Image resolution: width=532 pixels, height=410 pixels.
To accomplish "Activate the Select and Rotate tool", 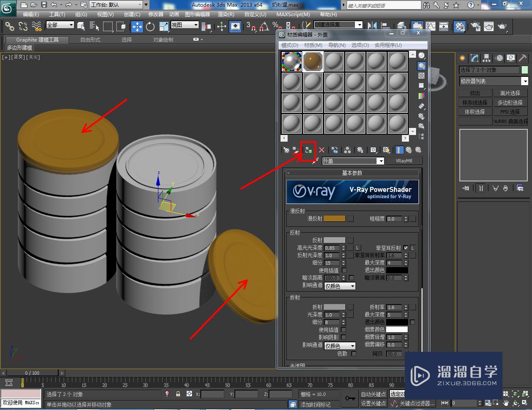I will point(150,27).
